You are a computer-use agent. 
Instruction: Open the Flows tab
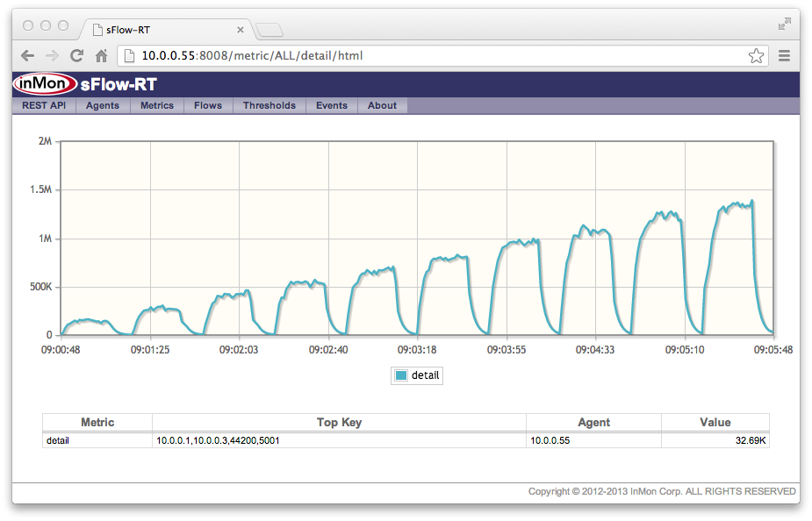(207, 105)
